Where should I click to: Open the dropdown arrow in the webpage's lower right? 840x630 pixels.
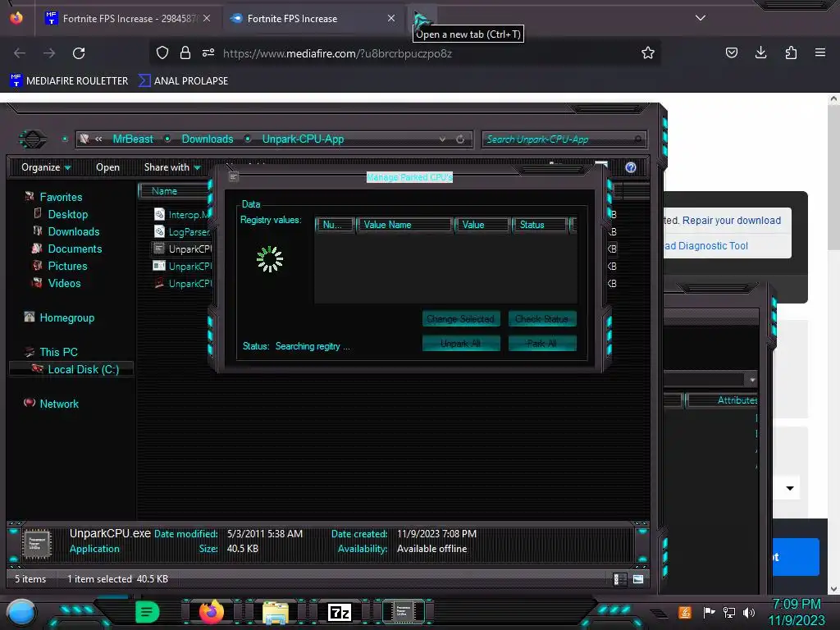790,488
